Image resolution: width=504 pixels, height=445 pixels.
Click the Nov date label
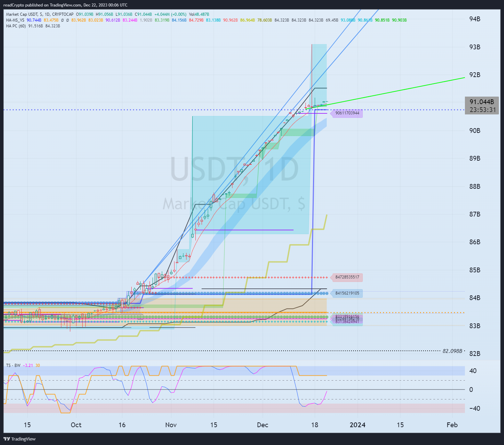(171, 425)
